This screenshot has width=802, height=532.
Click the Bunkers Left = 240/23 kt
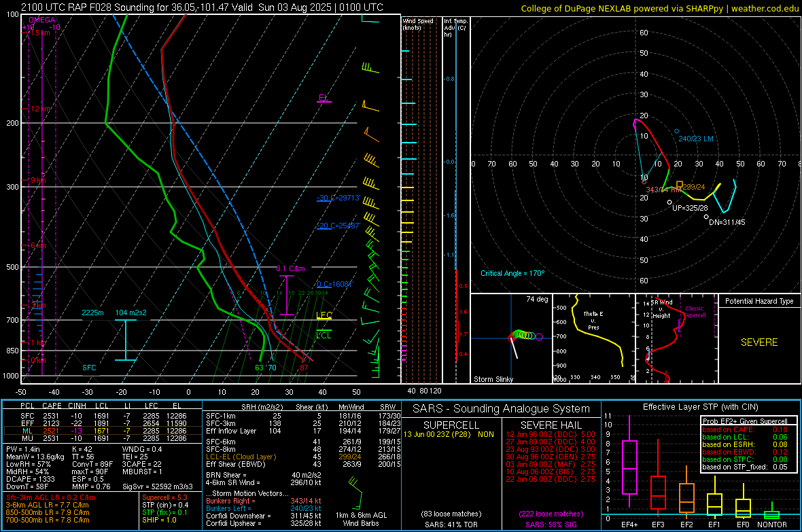pyautogui.click(x=264, y=508)
